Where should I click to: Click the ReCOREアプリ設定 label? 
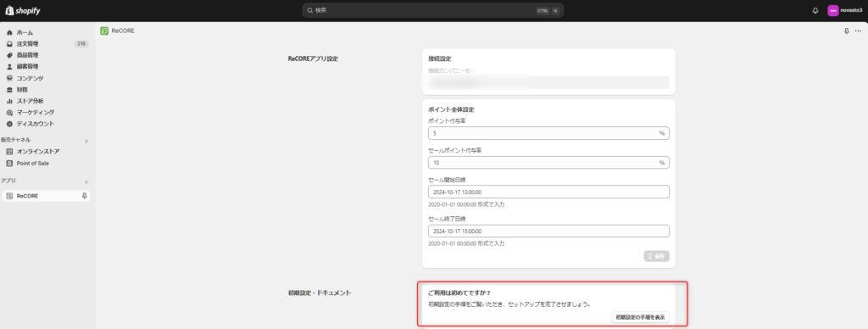[313, 59]
